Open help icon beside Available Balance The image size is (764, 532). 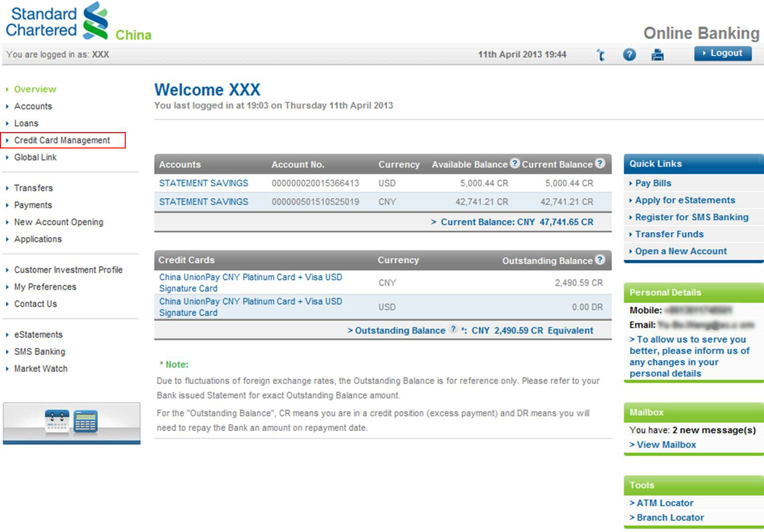coord(515,163)
